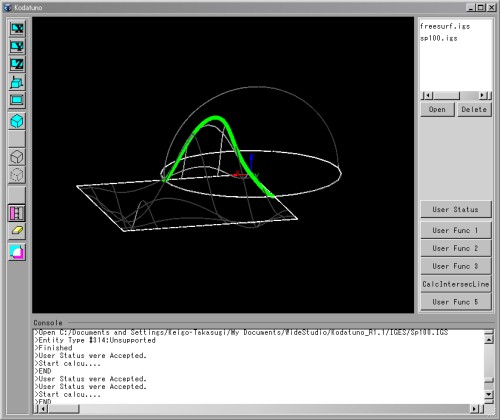Click the fit-to-window rectangle icon
500x420 pixels.
17,100
